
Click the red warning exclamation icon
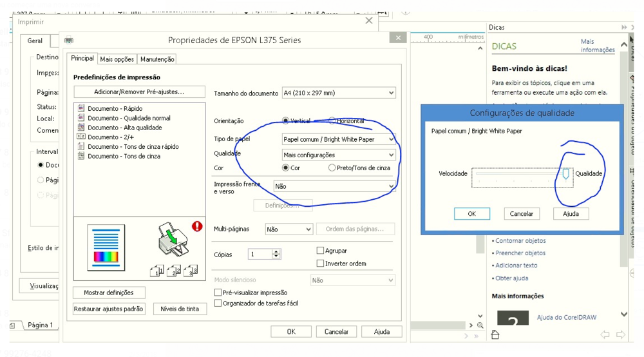point(197,226)
